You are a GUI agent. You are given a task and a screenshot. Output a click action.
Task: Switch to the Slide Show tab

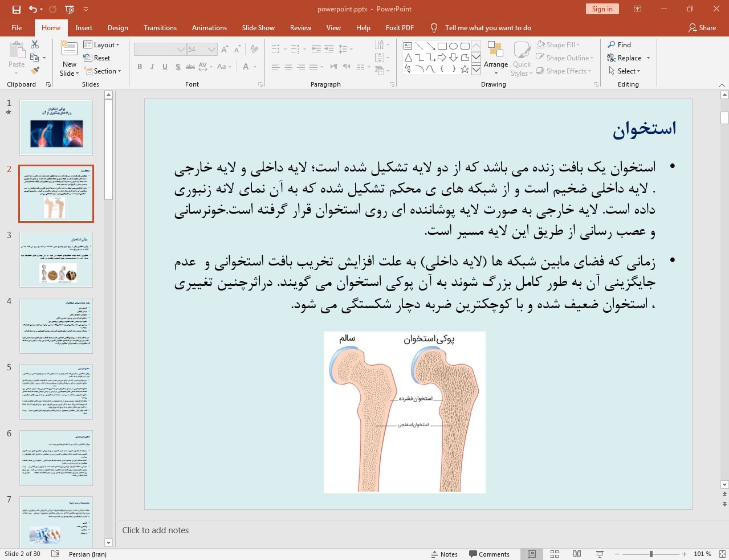click(258, 28)
